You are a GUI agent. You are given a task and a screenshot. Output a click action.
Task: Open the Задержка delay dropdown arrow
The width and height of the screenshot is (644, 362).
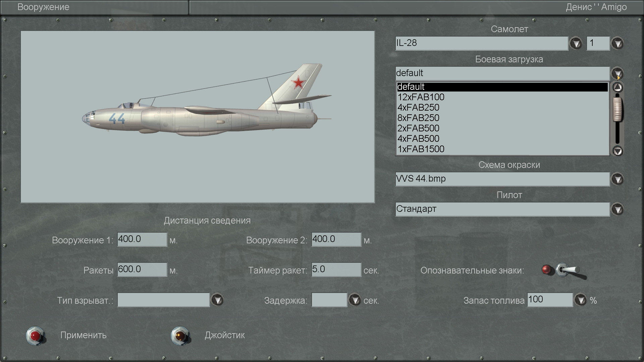(x=355, y=300)
